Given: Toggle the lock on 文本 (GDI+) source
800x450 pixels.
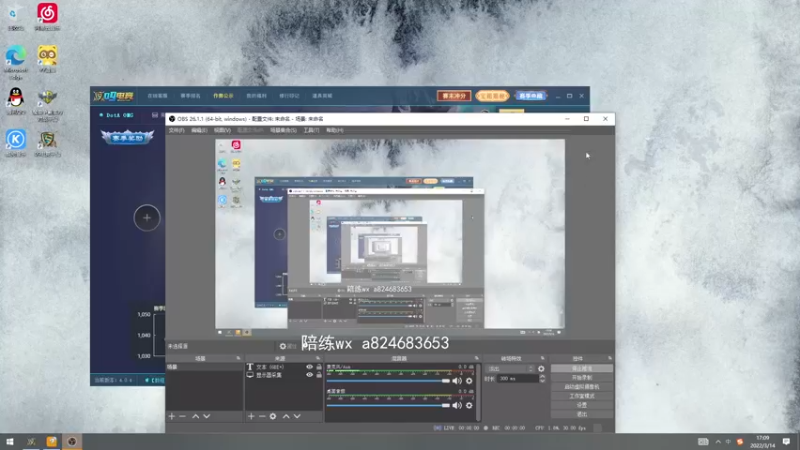Looking at the screenshot, I should coord(319,367).
